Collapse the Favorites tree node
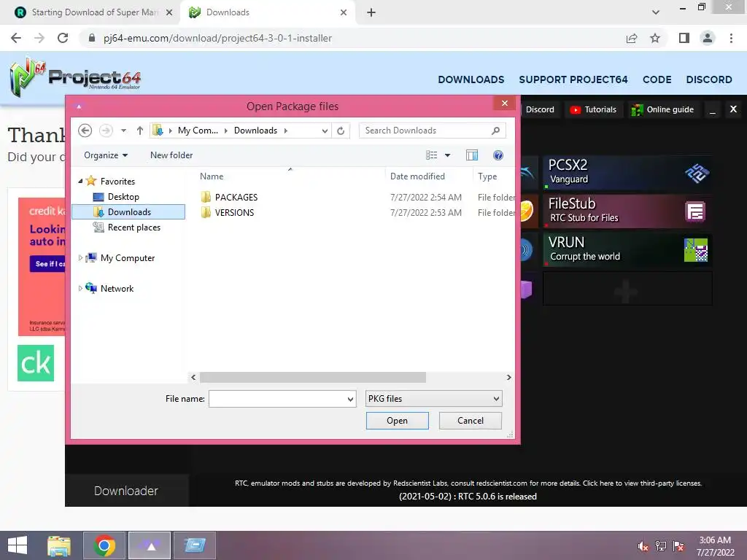Screen dimensions: 747x560 pos(80,181)
